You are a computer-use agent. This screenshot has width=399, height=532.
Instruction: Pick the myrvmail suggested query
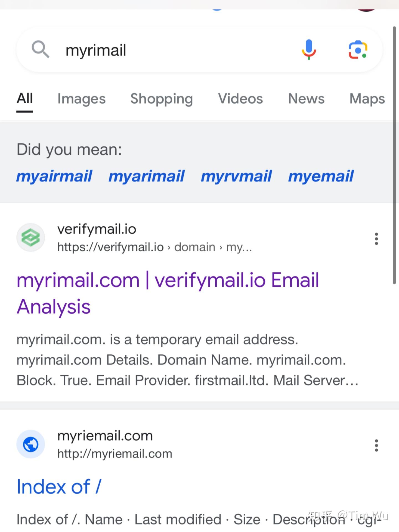pos(236,176)
